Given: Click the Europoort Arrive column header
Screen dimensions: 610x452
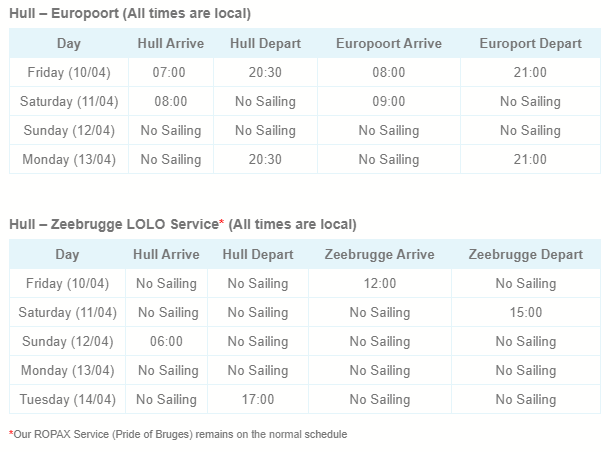Looking at the screenshot, I should (x=389, y=43).
